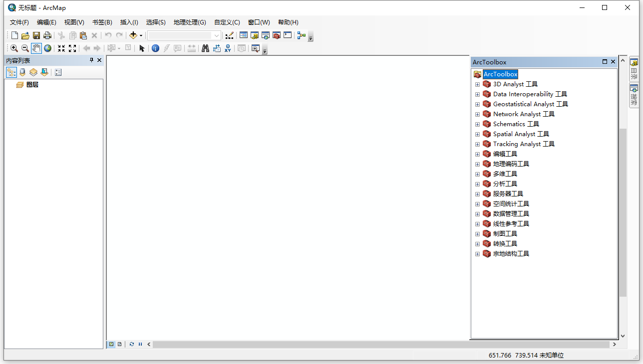Open the Add Data dropdown arrow
The width and height of the screenshot is (643, 364).
[141, 35]
